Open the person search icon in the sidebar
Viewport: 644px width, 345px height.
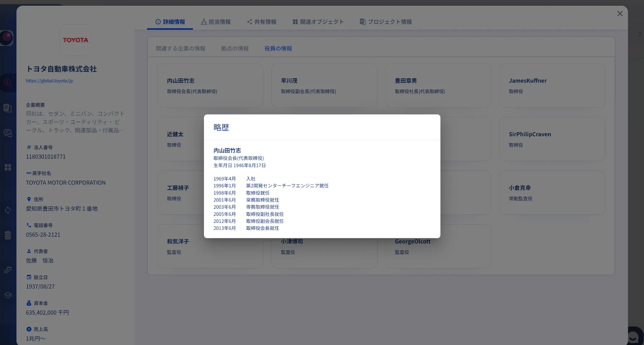[x=8, y=83]
